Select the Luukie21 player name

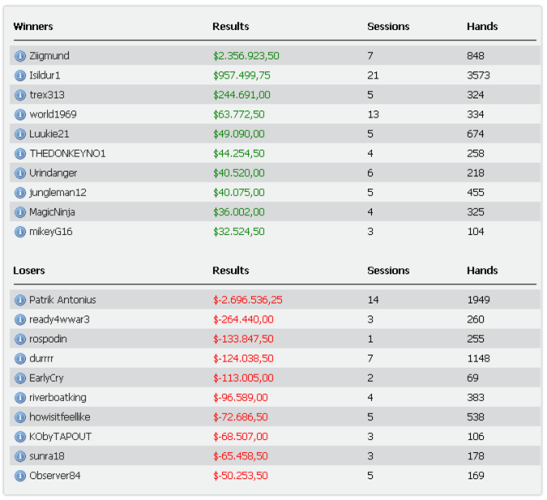(49, 134)
